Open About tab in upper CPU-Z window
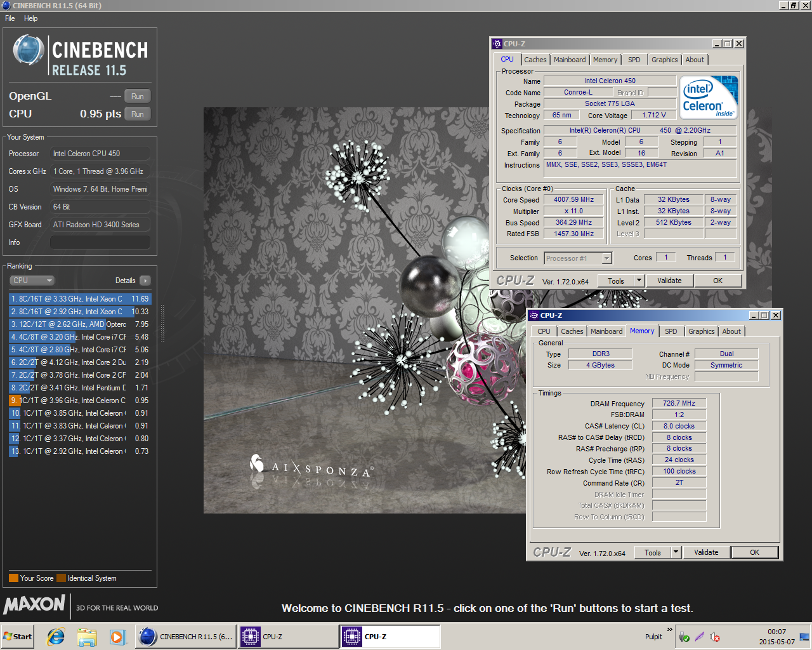This screenshot has width=812, height=650. [695, 60]
